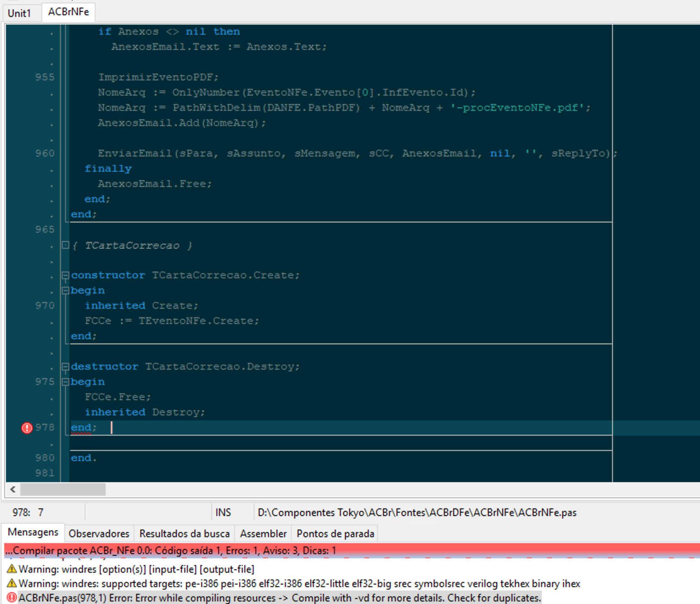Collapse the constructor TCartaCorrecao.Create fold

[65, 275]
